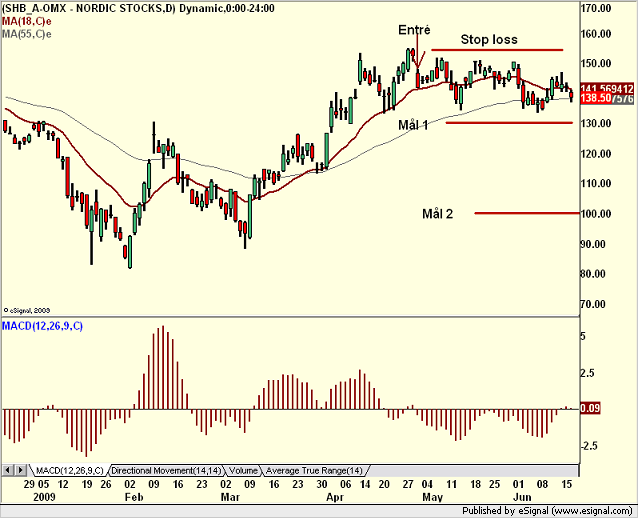Open Average True Range(14) tab
This screenshot has height=518, width=638.
tap(314, 471)
